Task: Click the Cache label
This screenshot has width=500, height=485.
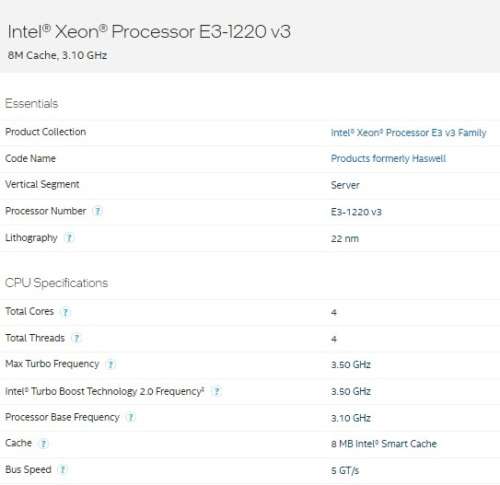Action: point(18,443)
